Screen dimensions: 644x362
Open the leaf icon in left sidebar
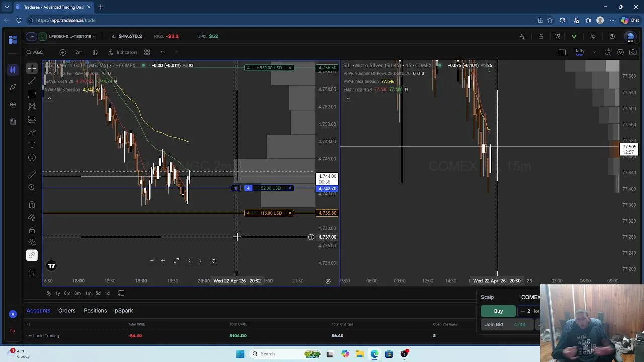tap(13, 87)
